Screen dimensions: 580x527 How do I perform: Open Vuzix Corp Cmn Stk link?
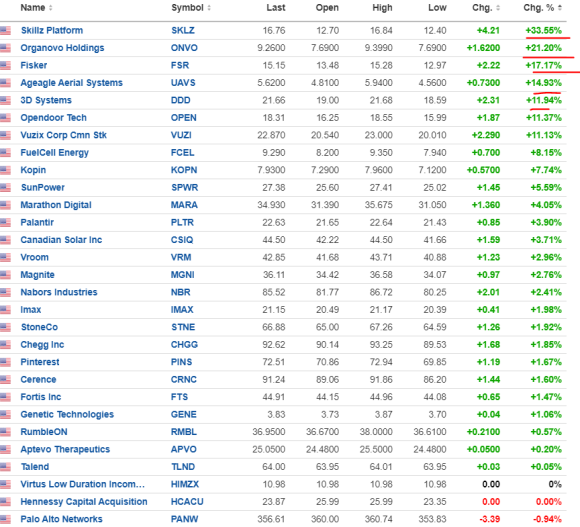click(x=63, y=135)
